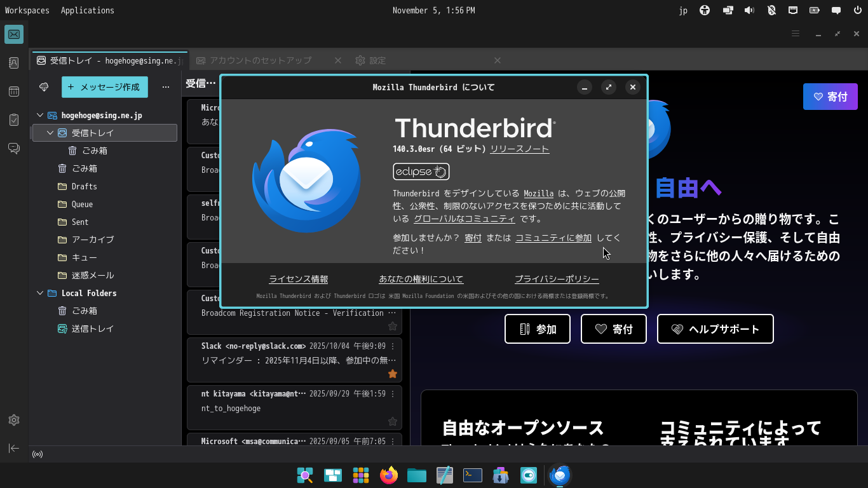This screenshot has height=488, width=868.
Task: Click the Thunderbird logo in the About dialog
Action: [306, 180]
